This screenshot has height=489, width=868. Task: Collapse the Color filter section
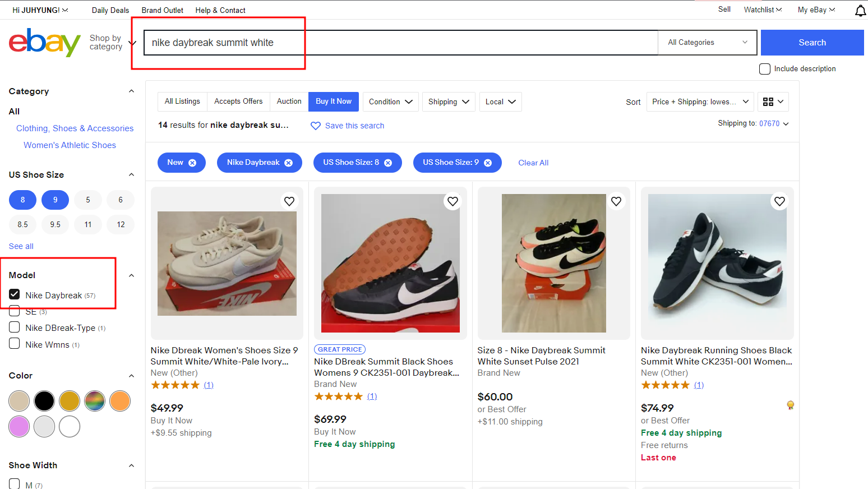[131, 376]
